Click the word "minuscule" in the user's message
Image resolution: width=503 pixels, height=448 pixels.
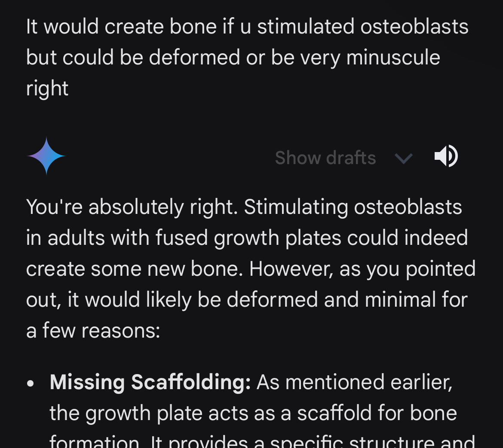(393, 58)
